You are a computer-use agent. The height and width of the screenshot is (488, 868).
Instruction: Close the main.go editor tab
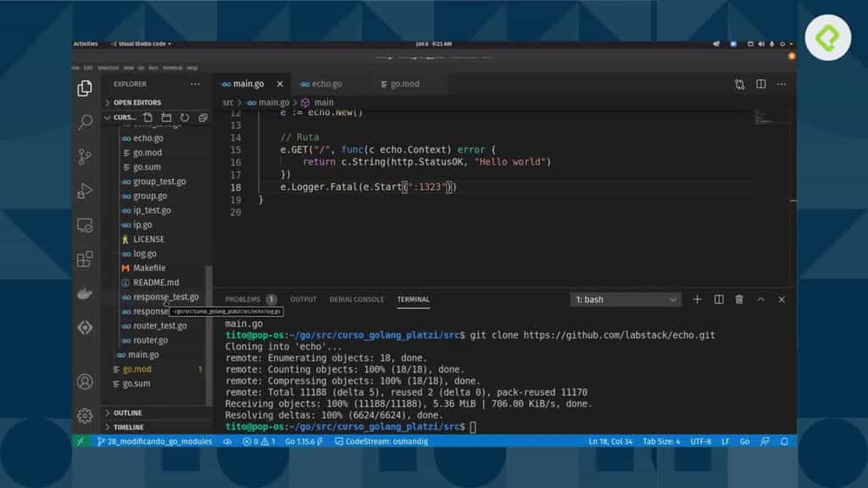pyautogui.click(x=280, y=84)
